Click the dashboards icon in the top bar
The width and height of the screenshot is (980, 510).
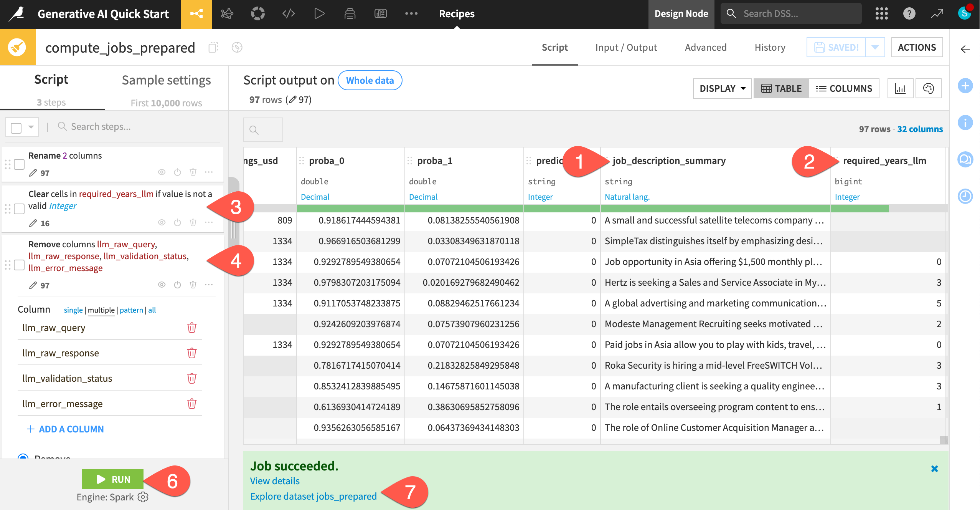[x=380, y=13]
